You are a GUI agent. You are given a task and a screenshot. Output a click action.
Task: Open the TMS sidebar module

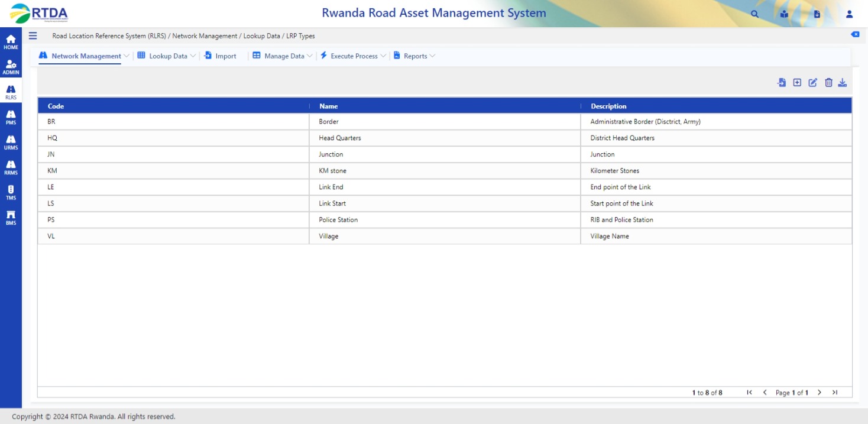click(x=11, y=193)
